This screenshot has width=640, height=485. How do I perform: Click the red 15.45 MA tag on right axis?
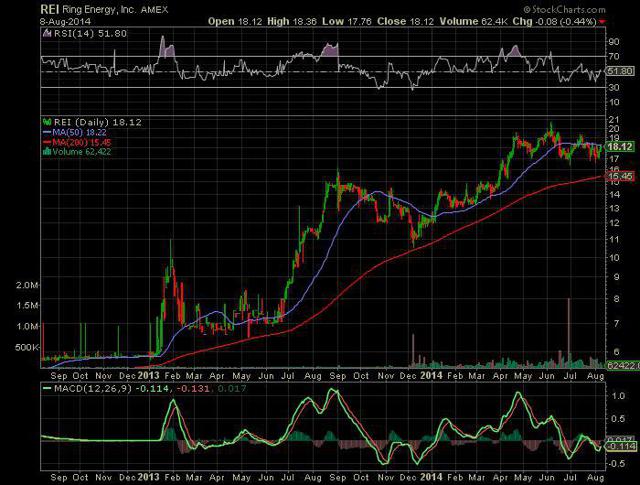coord(620,176)
